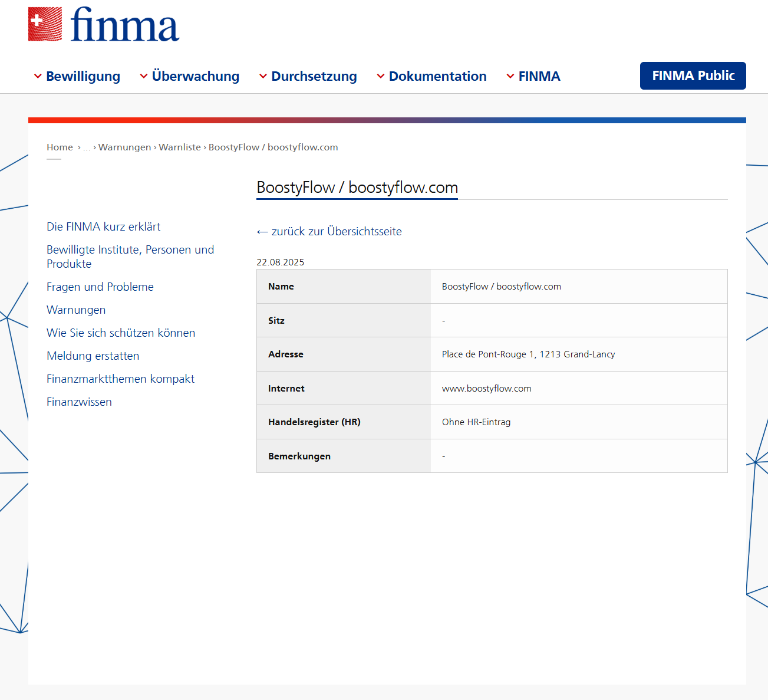The image size is (768, 700).
Task: Open Finanzwissen sidebar link
Action: click(79, 402)
